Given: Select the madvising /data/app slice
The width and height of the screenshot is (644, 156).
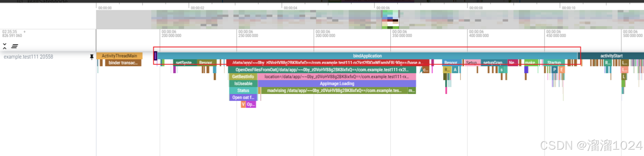Looking at the screenshot, I should (334, 91).
